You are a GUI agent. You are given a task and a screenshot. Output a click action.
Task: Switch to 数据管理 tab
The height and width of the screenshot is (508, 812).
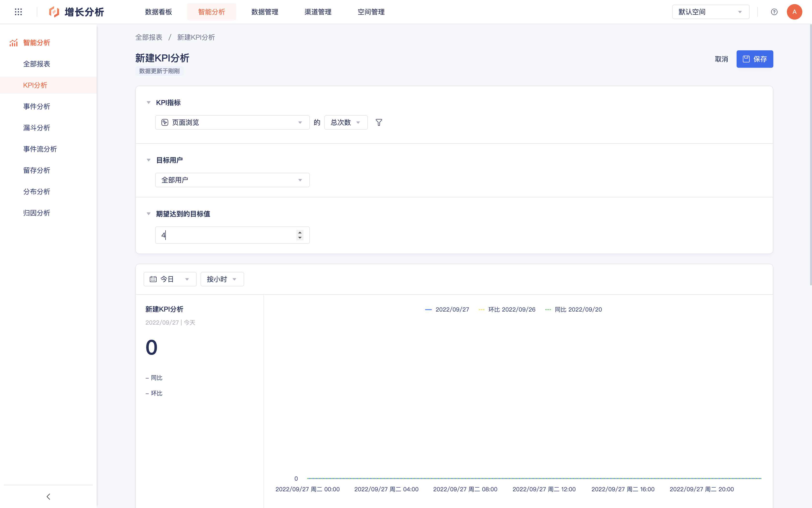click(x=265, y=12)
